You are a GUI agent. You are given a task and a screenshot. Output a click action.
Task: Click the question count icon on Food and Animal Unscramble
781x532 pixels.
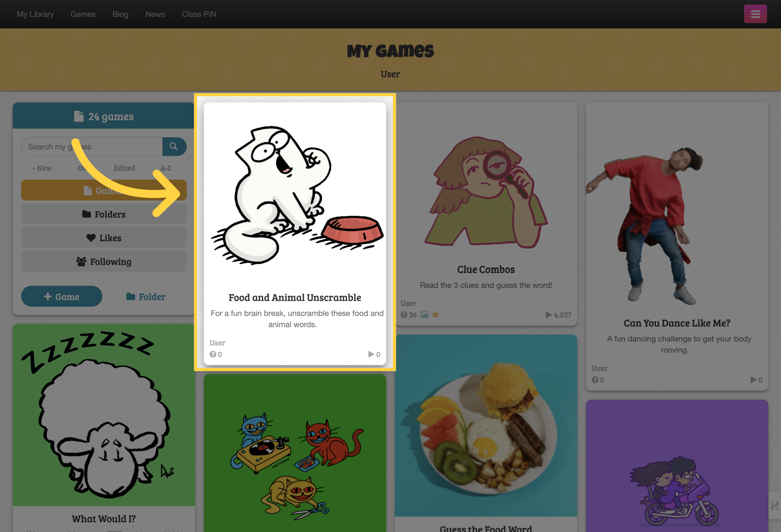(213, 354)
